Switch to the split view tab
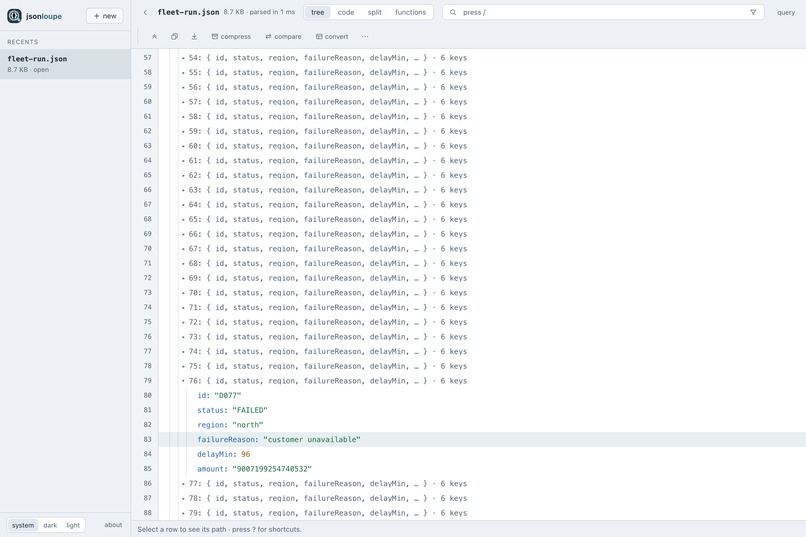This screenshot has height=537, width=806. (375, 12)
